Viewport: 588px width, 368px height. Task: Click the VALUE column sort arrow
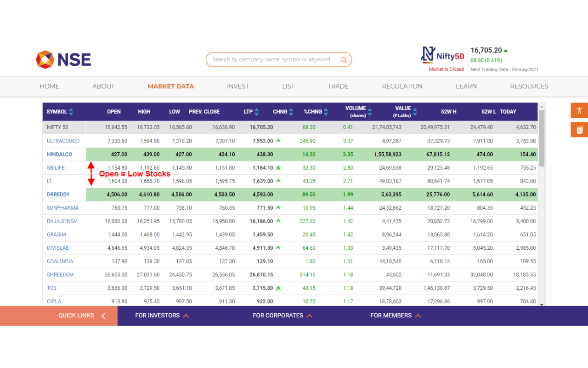(x=416, y=110)
